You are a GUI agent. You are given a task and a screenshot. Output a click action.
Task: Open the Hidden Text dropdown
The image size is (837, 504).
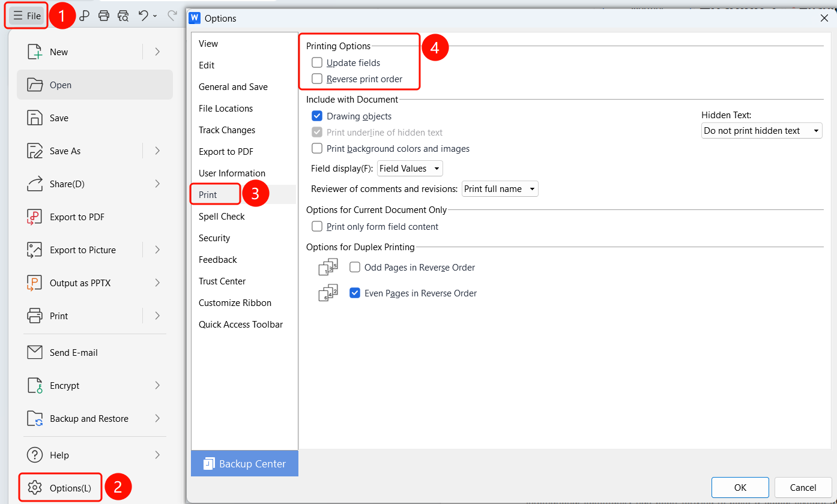tap(761, 131)
